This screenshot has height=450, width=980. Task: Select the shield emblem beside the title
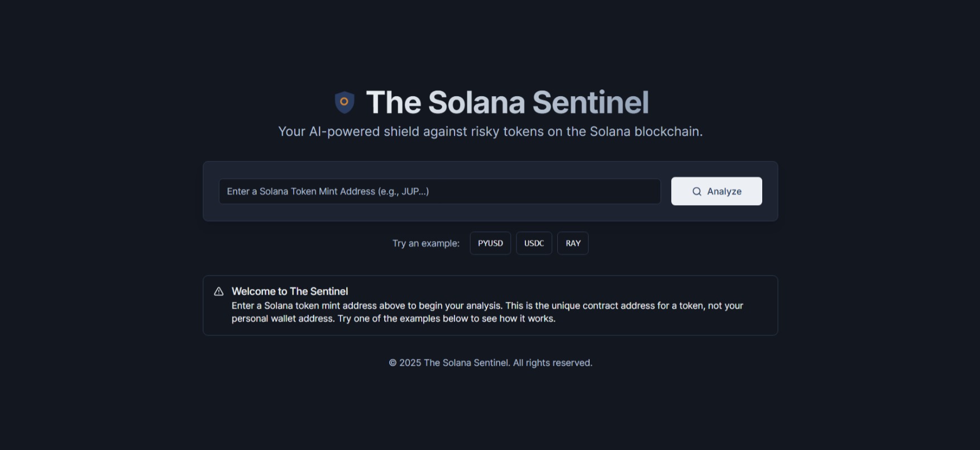pos(344,102)
